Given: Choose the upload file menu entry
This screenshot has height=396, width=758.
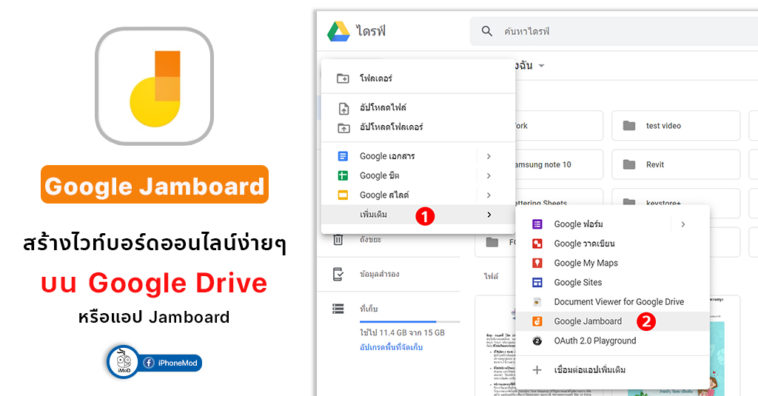Looking at the screenshot, I should click(418, 107).
